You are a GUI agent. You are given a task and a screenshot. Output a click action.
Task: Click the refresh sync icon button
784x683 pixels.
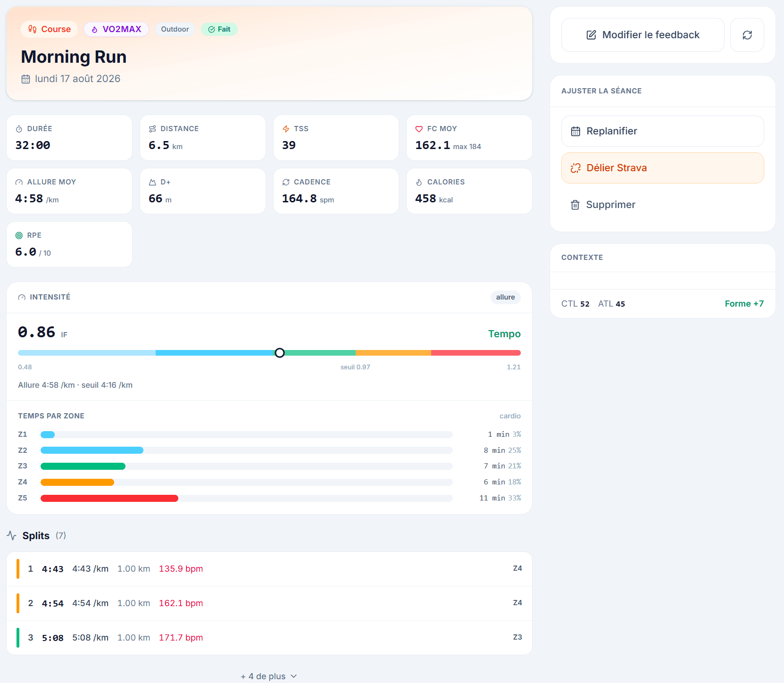click(x=747, y=35)
